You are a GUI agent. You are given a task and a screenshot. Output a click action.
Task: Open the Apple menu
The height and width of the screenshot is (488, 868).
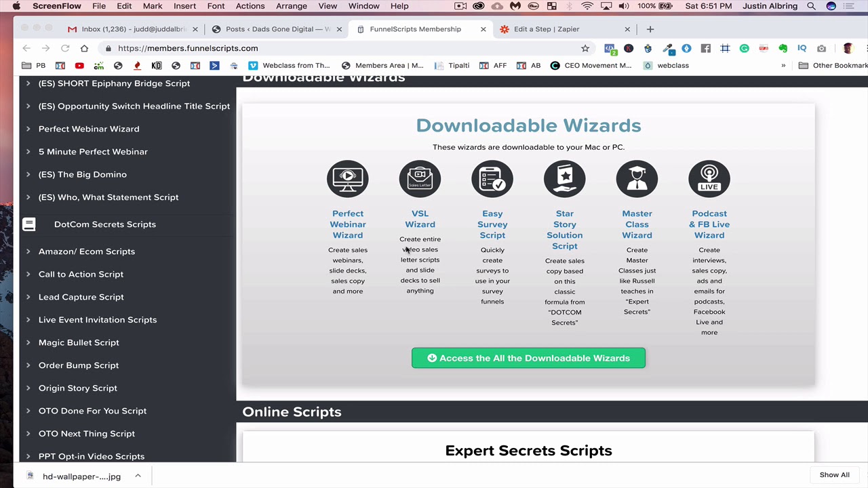pyautogui.click(x=16, y=6)
